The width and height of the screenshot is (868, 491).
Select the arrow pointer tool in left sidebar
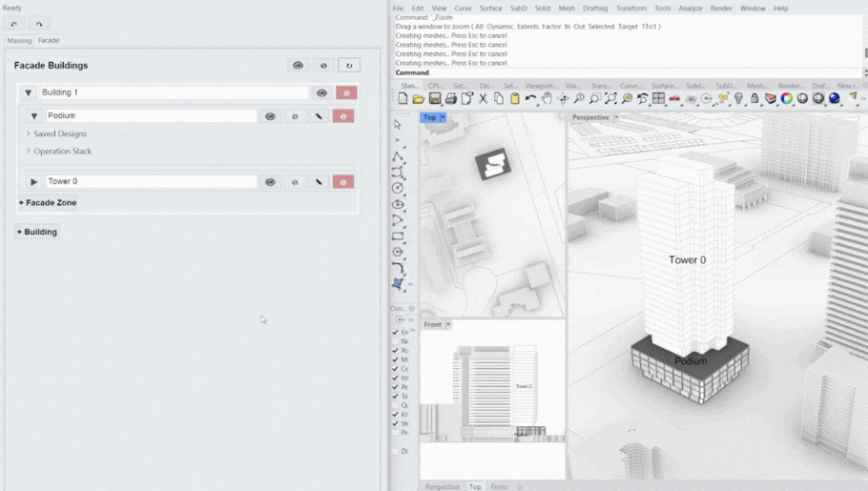point(398,125)
